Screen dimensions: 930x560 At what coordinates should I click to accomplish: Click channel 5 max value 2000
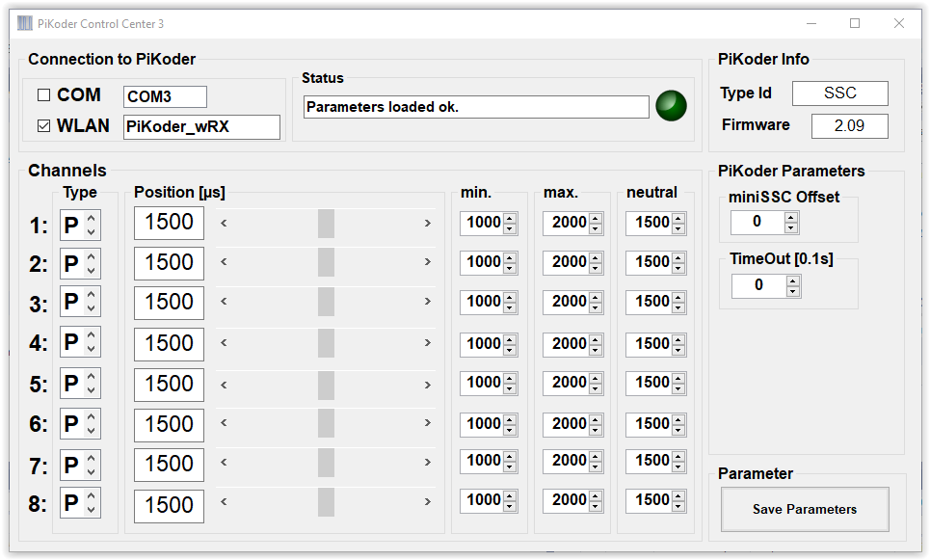click(x=569, y=382)
